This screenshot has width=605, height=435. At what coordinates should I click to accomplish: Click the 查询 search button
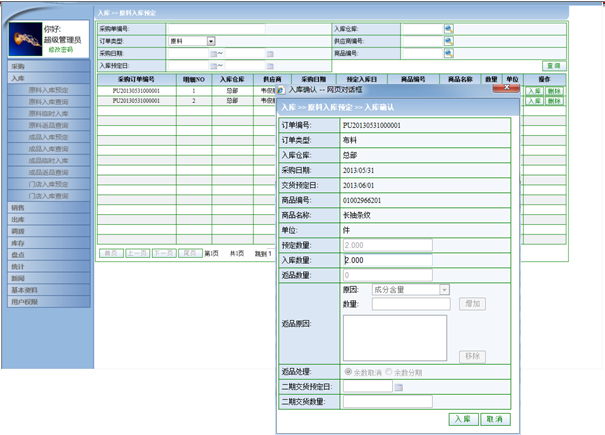click(552, 65)
